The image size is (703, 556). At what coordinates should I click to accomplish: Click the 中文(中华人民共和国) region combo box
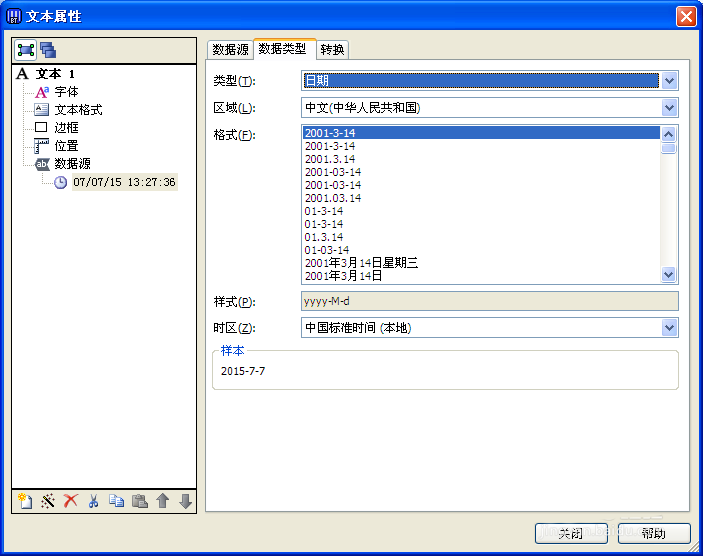click(x=490, y=108)
